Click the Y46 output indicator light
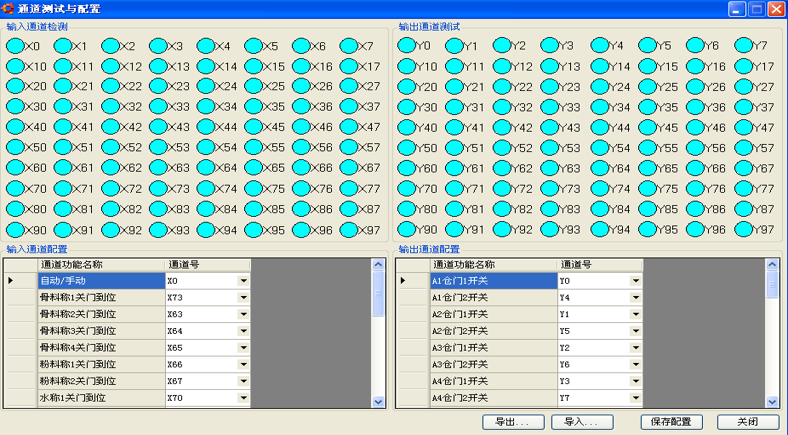788x435 pixels. coord(695,127)
